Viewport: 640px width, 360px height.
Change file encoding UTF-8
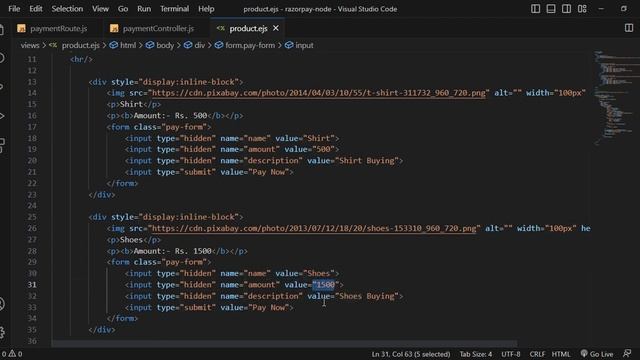pos(511,354)
